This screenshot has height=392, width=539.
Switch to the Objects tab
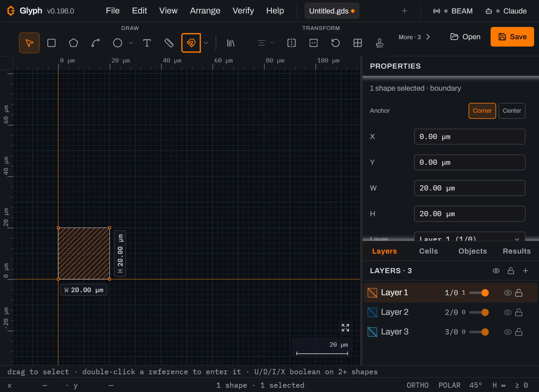473,251
